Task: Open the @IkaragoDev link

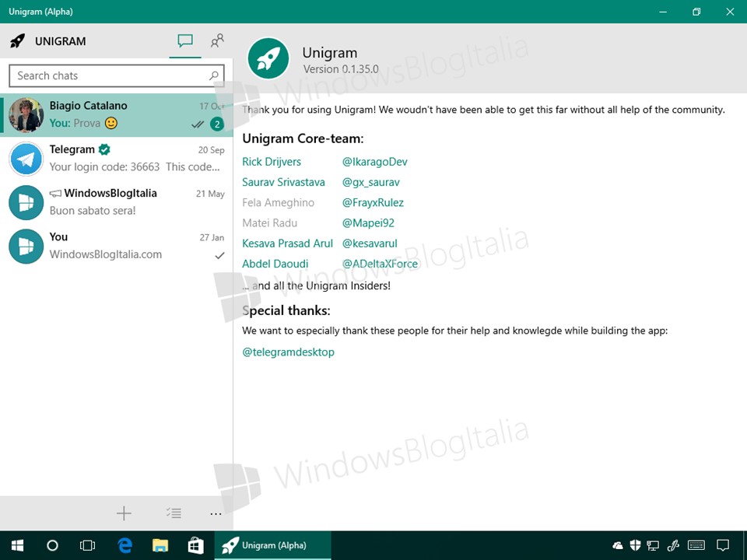Action: 375,162
